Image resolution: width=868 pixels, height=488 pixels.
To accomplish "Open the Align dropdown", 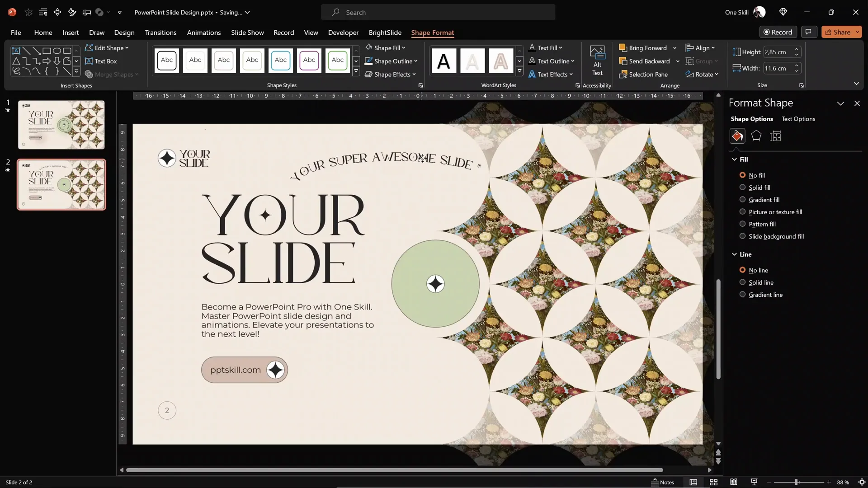I will click(700, 48).
